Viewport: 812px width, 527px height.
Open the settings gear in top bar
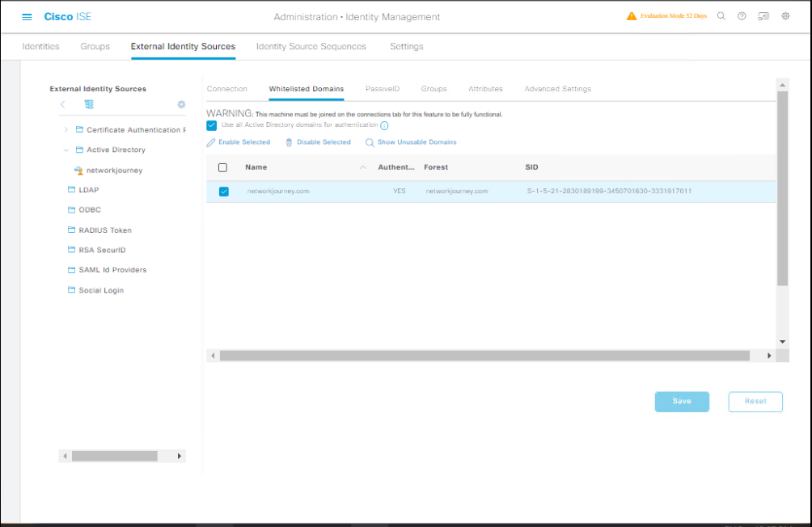tap(785, 16)
